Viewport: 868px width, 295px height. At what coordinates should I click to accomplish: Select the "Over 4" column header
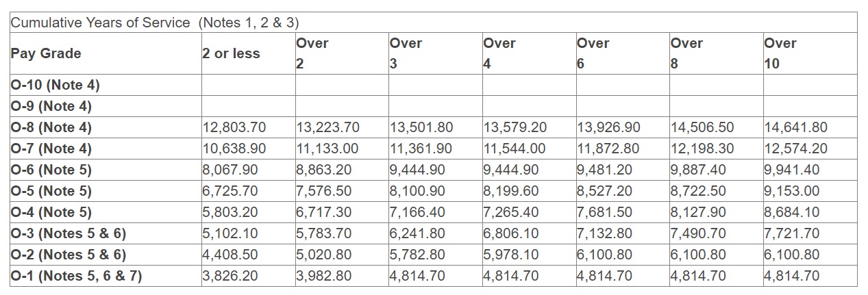(499, 53)
